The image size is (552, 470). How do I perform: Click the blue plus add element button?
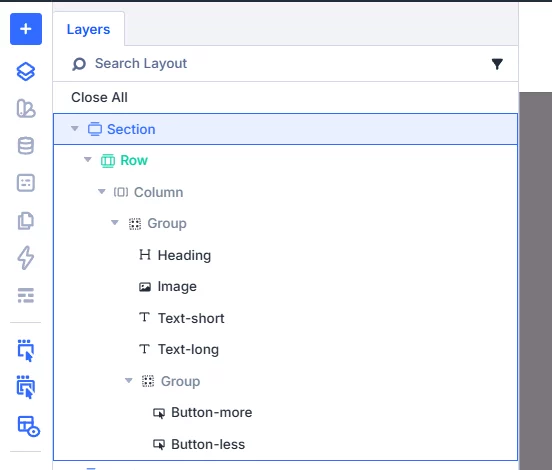pos(26,29)
